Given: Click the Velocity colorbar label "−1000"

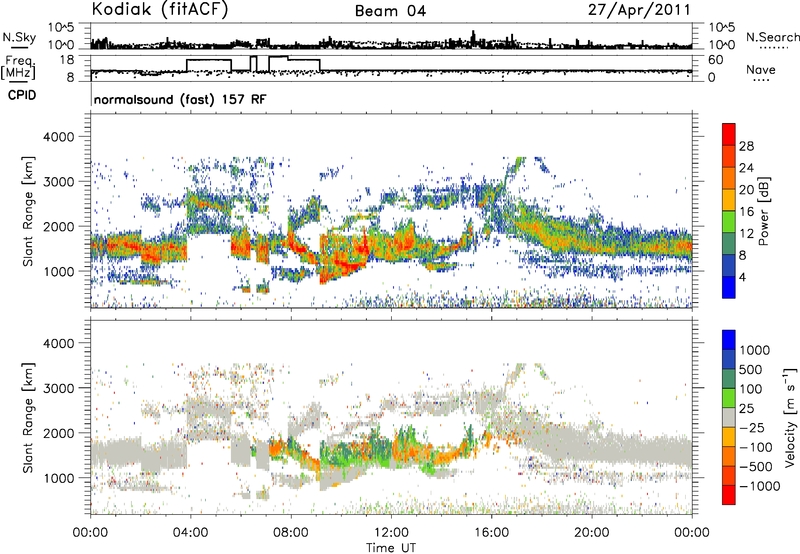Looking at the screenshot, I should coord(759,486).
